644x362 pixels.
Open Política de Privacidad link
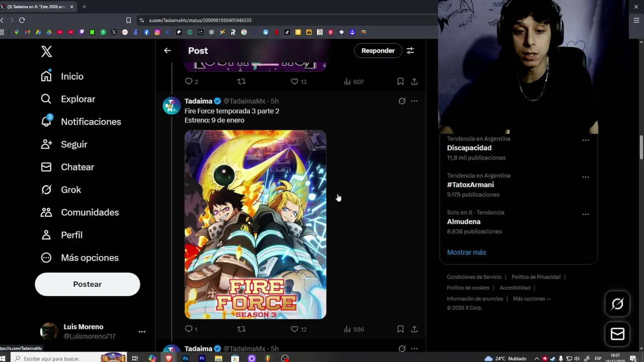point(536,277)
